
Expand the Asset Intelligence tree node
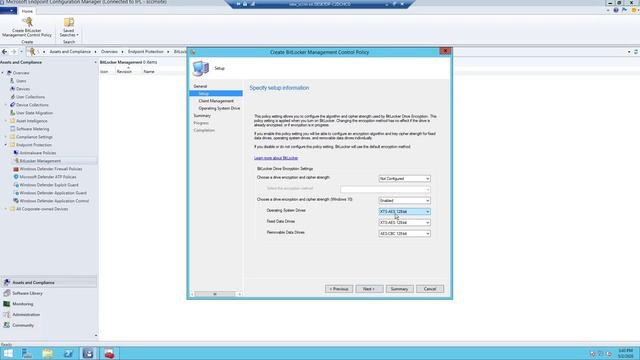click(x=6, y=121)
